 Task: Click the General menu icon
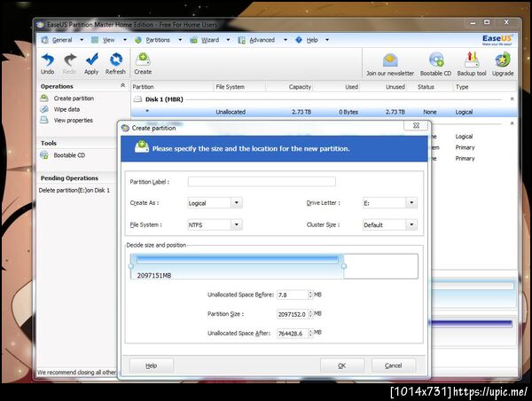(x=45, y=40)
